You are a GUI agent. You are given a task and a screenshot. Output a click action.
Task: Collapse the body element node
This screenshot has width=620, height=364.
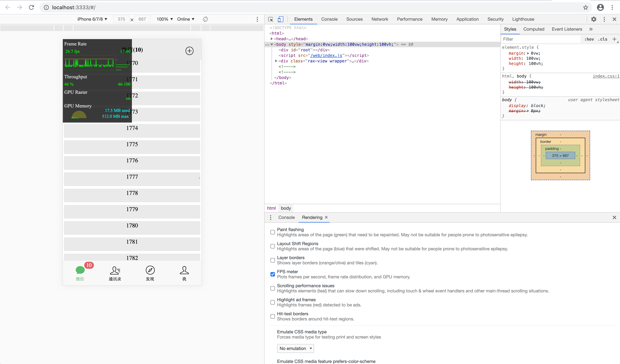272,44
